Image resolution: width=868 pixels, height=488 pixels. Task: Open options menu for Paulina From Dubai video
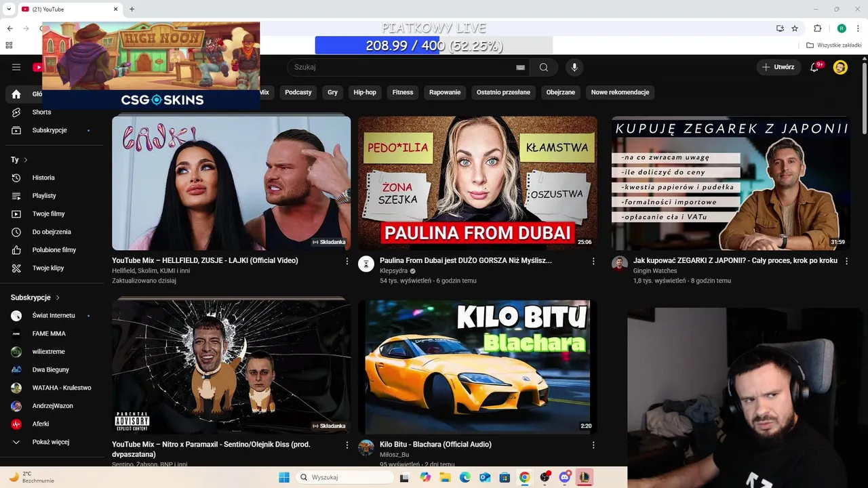593,261
